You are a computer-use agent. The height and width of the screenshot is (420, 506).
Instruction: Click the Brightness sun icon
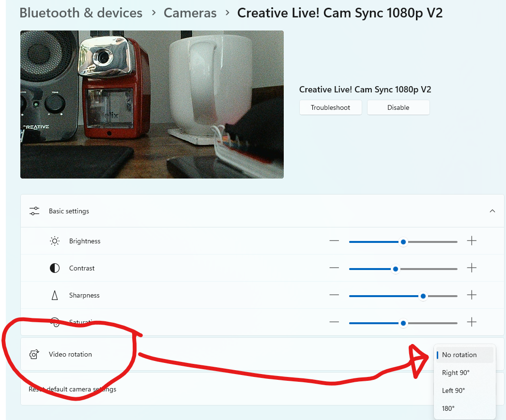click(x=54, y=241)
